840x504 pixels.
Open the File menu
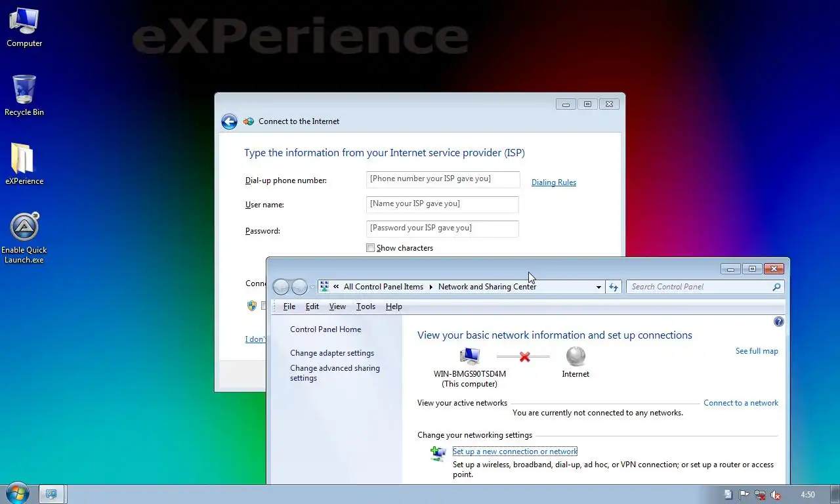[289, 306]
